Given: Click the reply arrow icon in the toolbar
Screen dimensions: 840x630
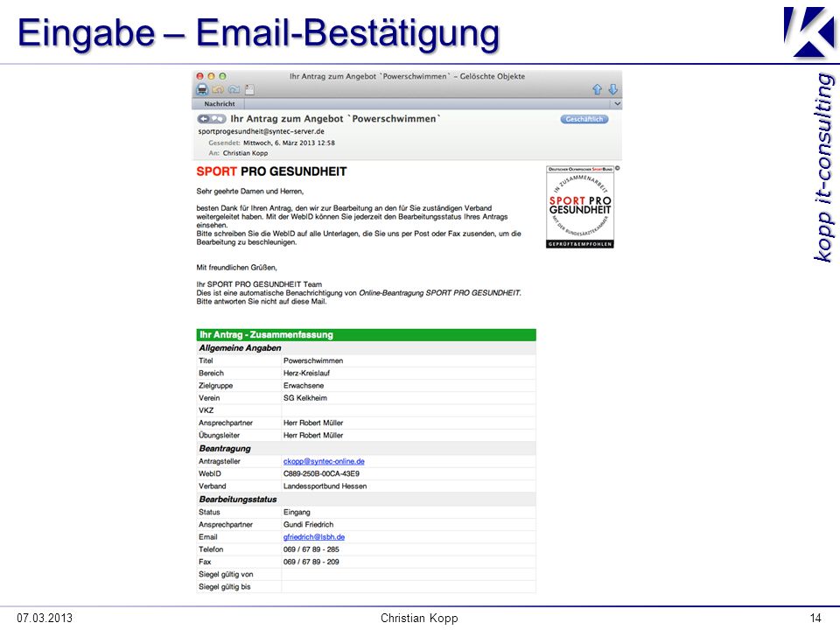Looking at the screenshot, I should pyautogui.click(x=218, y=89).
